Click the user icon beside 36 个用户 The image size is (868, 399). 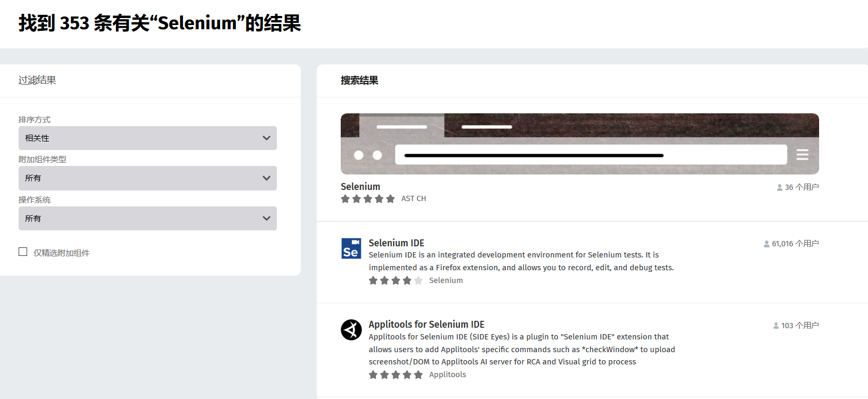coord(780,188)
